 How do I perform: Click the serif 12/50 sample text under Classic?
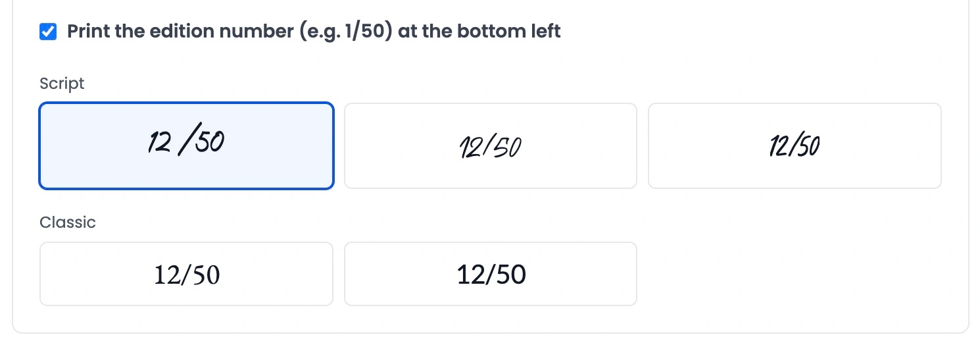[187, 275]
